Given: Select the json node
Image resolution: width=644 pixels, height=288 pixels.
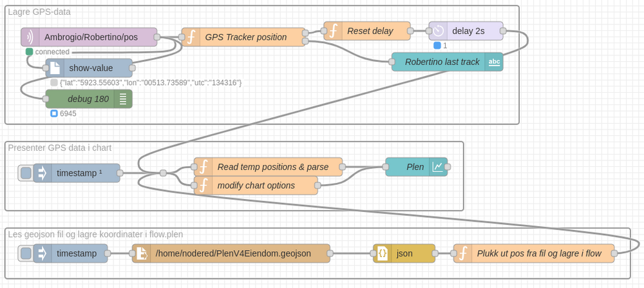Looking at the screenshot, I should [404, 253].
